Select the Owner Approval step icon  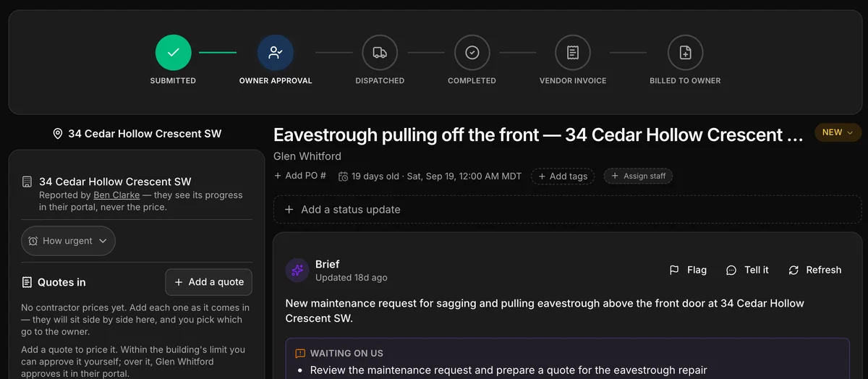tap(276, 53)
